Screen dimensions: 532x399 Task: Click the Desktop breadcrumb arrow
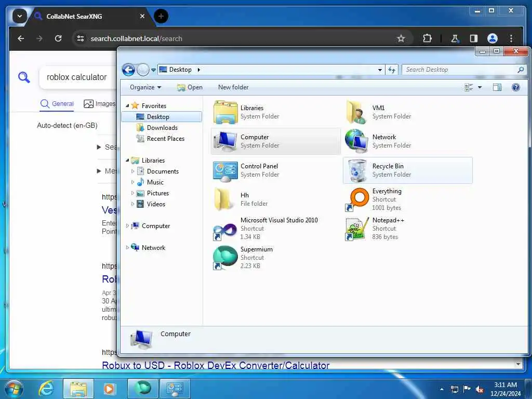coord(199,70)
